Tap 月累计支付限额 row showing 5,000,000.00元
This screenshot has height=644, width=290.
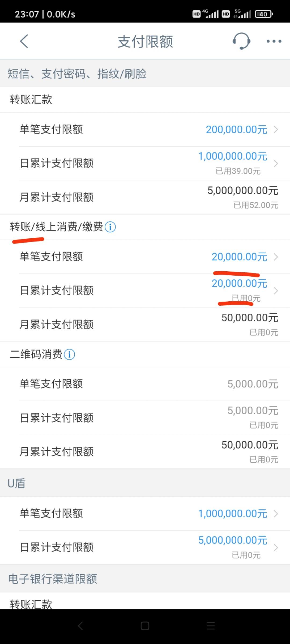pos(145,197)
